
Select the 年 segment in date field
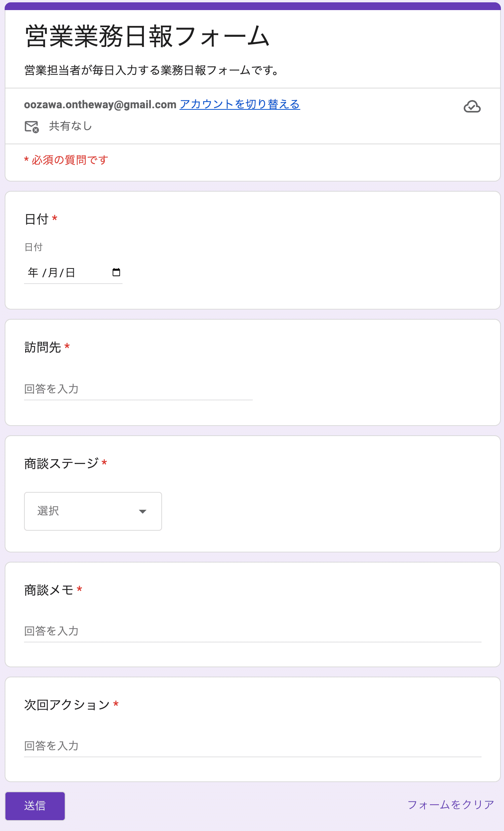pos(33,273)
